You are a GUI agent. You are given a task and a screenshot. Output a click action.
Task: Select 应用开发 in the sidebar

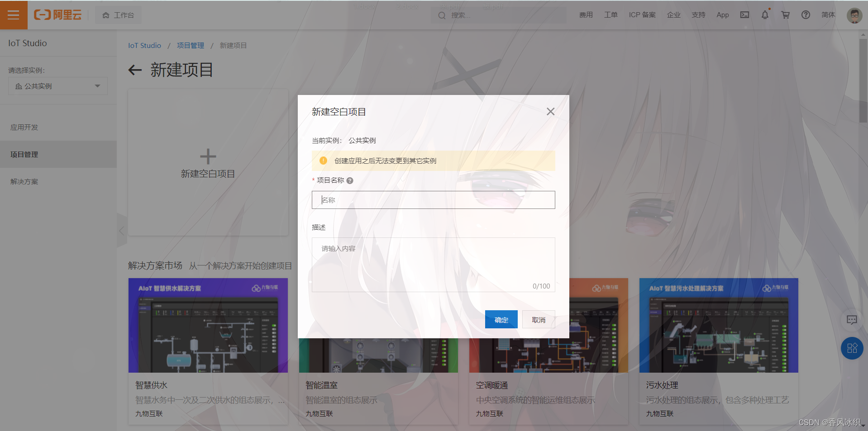[58, 127]
